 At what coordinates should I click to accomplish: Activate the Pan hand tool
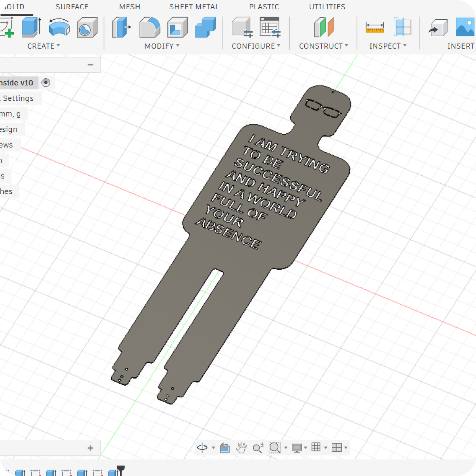point(241,447)
